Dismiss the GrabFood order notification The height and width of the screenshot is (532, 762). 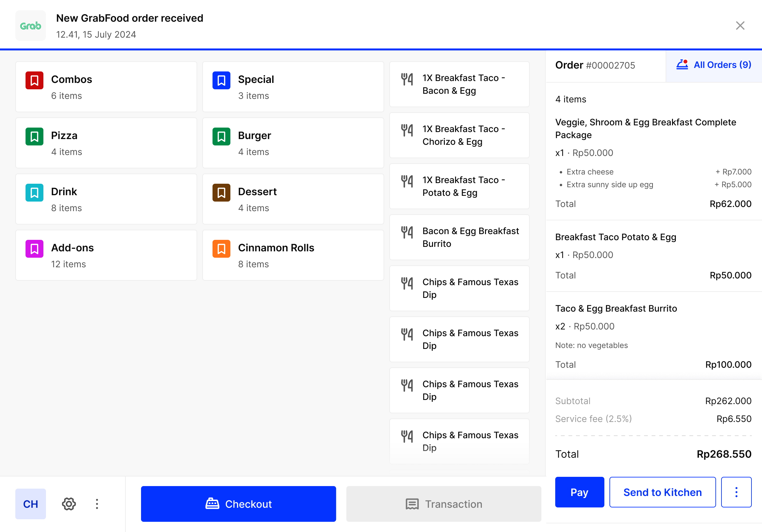pos(740,26)
